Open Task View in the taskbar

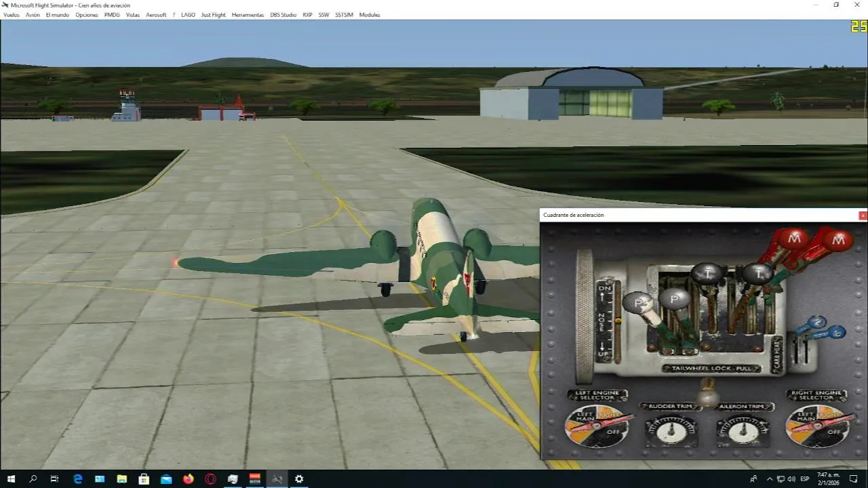(x=55, y=479)
